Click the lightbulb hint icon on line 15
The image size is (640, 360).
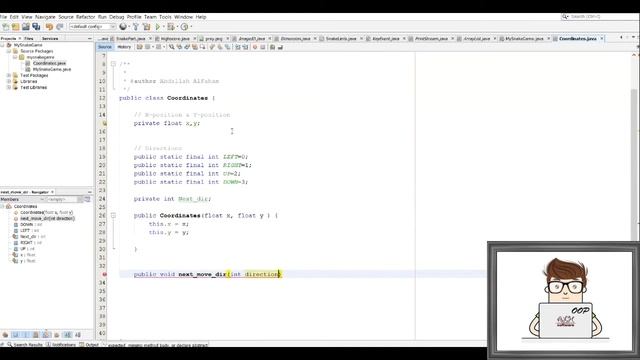click(x=104, y=123)
